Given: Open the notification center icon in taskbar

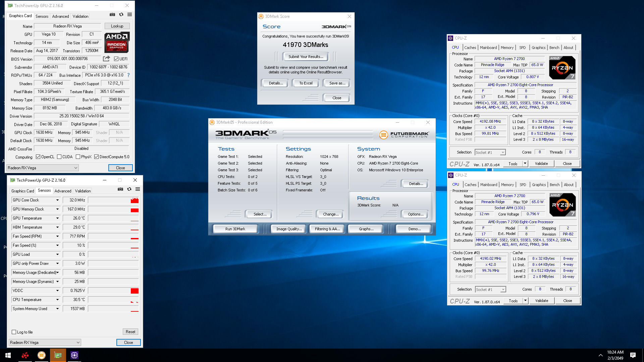Looking at the screenshot, I should (x=633, y=355).
